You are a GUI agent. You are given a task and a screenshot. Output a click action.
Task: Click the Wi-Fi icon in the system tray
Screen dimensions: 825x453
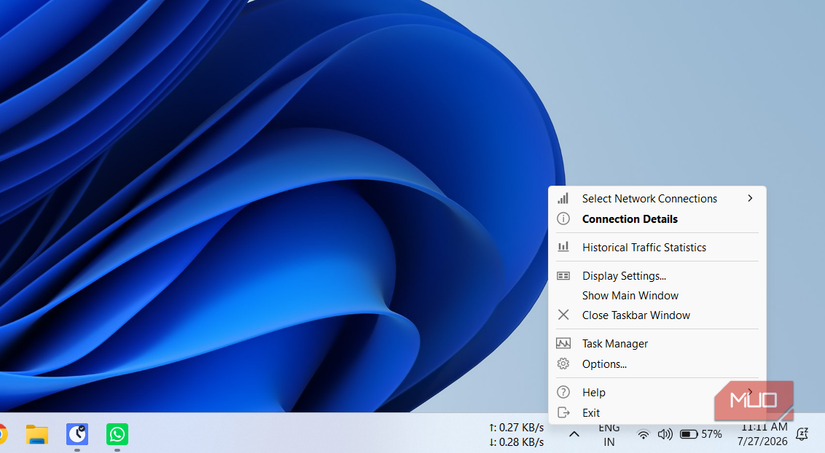point(643,435)
